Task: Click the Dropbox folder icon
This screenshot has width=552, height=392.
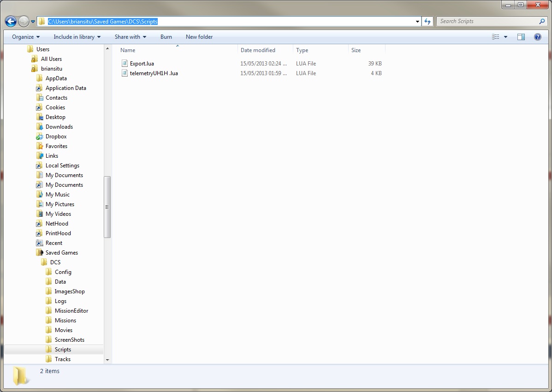Action: 40,137
